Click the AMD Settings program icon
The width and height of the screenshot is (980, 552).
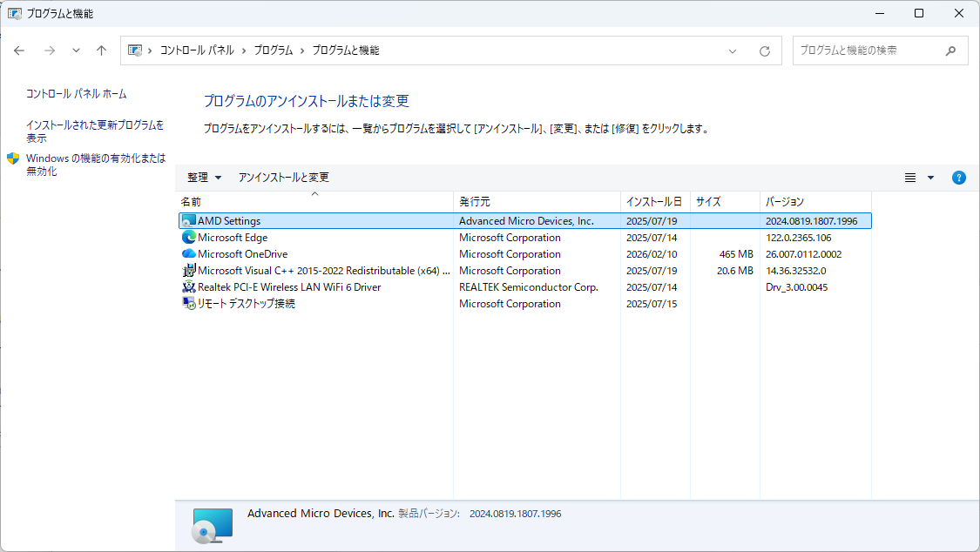coord(189,221)
